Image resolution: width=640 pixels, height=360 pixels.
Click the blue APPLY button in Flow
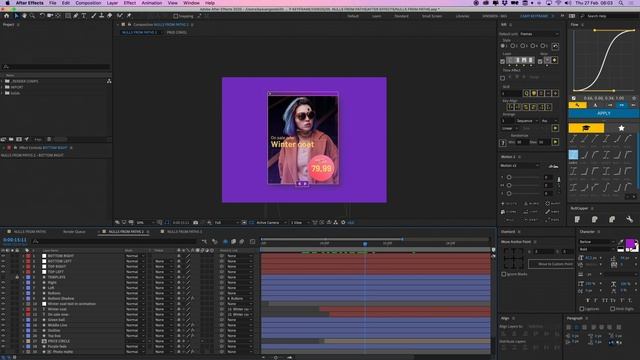(x=603, y=113)
